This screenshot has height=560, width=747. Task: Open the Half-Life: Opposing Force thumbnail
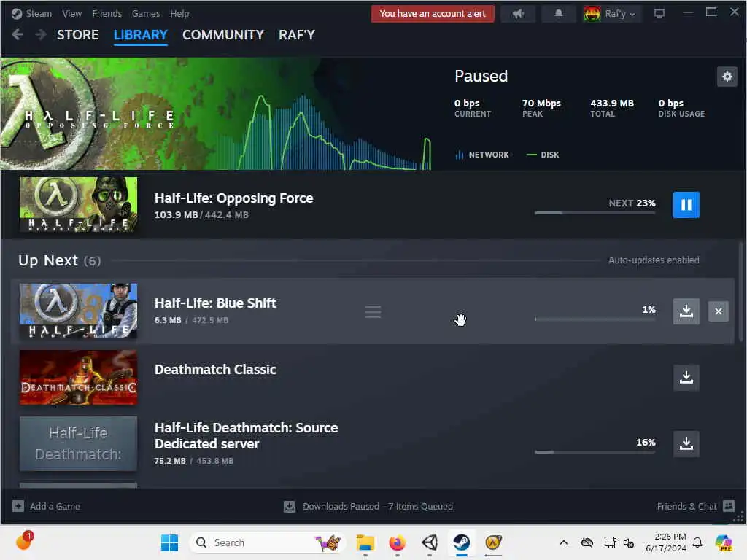[78, 205]
